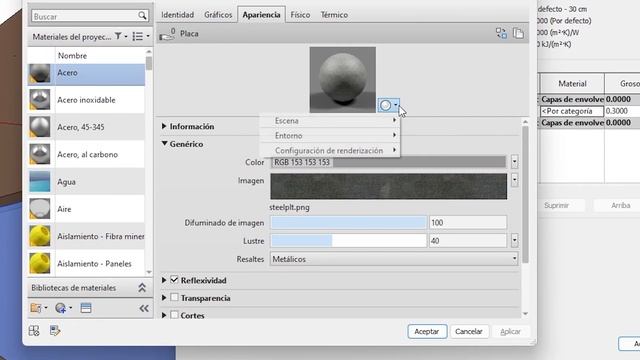Select Acero, 45-345 material

pos(86,127)
